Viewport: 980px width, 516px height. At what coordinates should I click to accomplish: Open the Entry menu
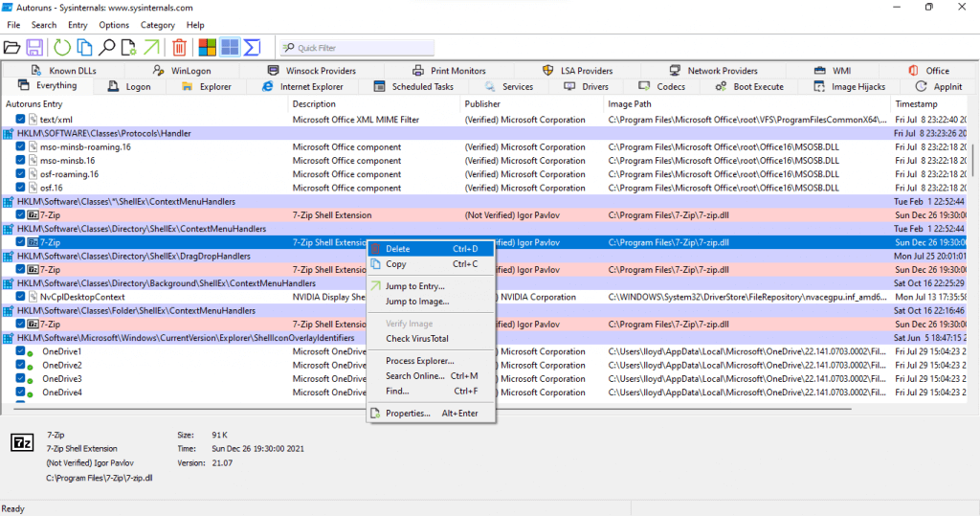point(78,25)
